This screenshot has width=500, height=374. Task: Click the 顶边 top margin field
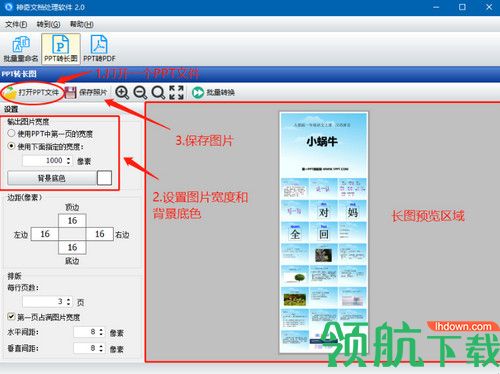[x=72, y=221]
